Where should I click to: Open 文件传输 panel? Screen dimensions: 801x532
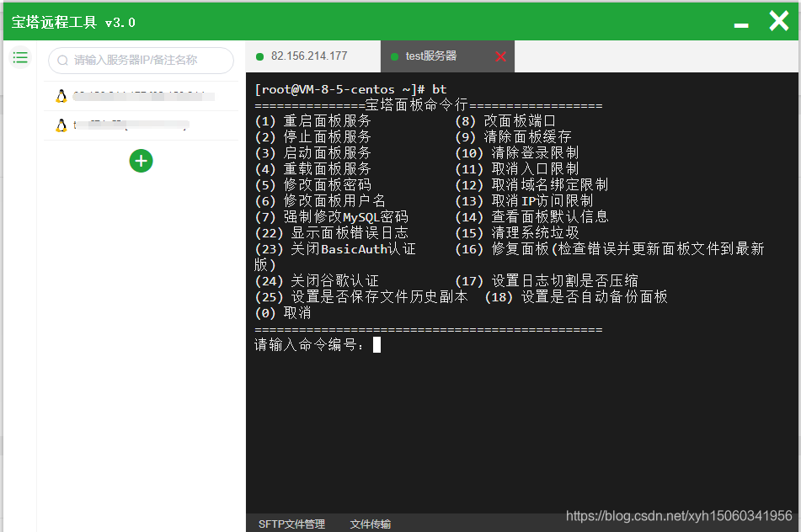click(x=371, y=524)
